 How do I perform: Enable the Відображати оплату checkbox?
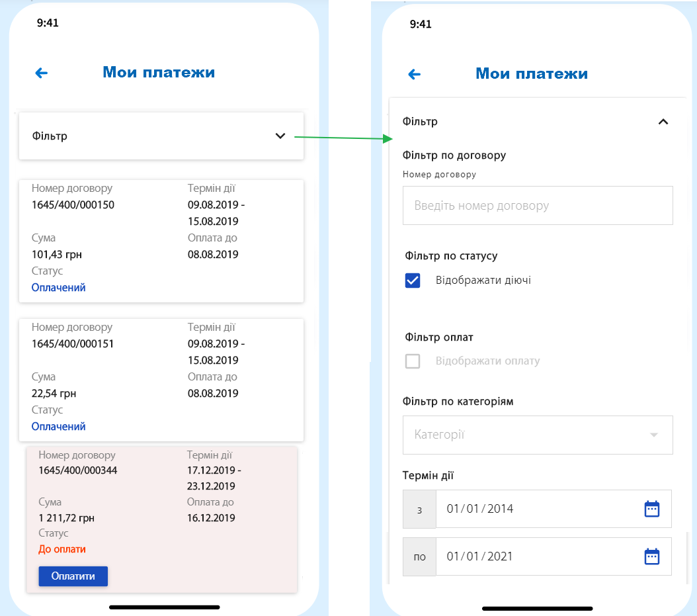point(413,361)
